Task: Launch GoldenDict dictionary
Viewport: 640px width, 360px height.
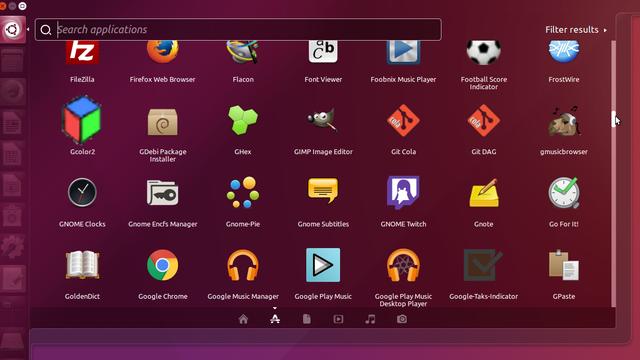Action: (x=82, y=265)
